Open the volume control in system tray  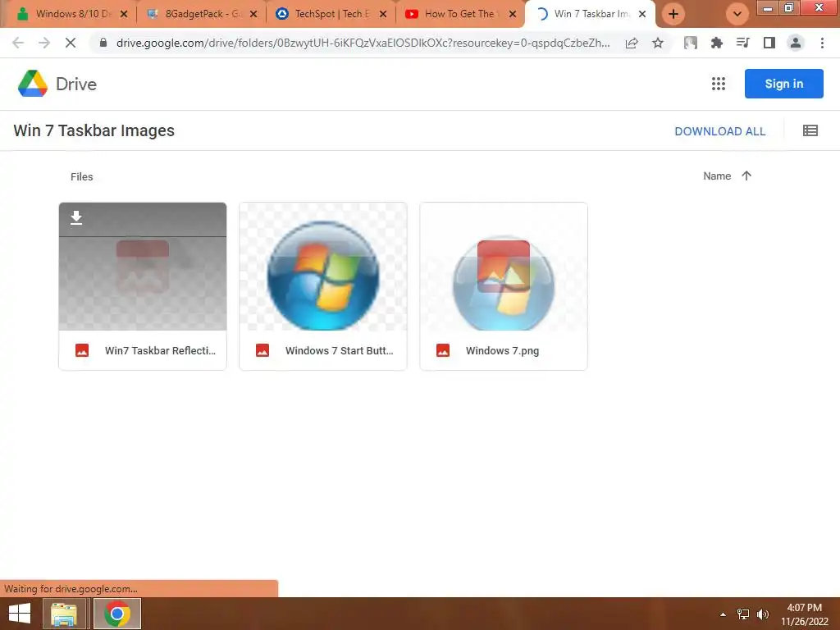pos(763,614)
